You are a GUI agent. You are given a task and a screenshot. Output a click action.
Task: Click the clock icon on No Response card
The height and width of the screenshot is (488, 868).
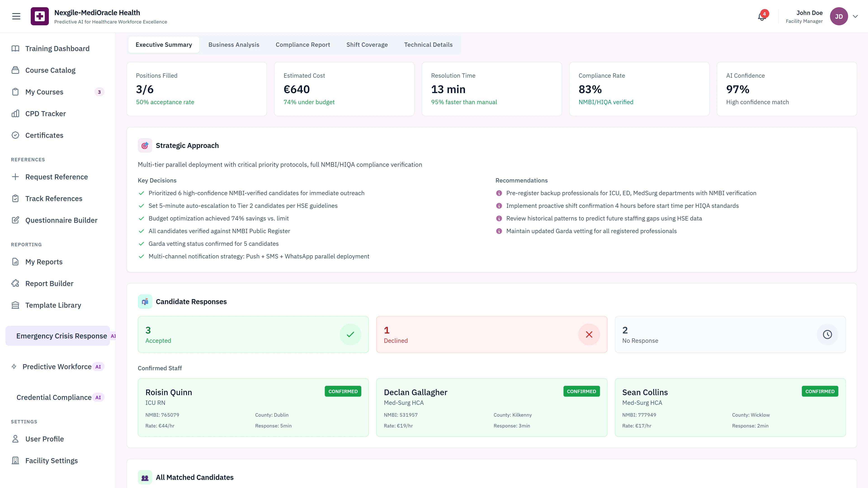click(828, 334)
